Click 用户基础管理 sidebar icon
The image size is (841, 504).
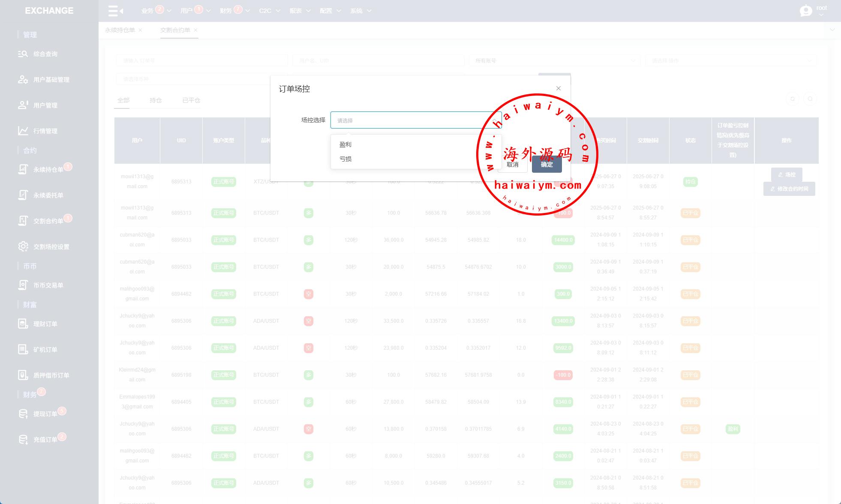pos(23,80)
